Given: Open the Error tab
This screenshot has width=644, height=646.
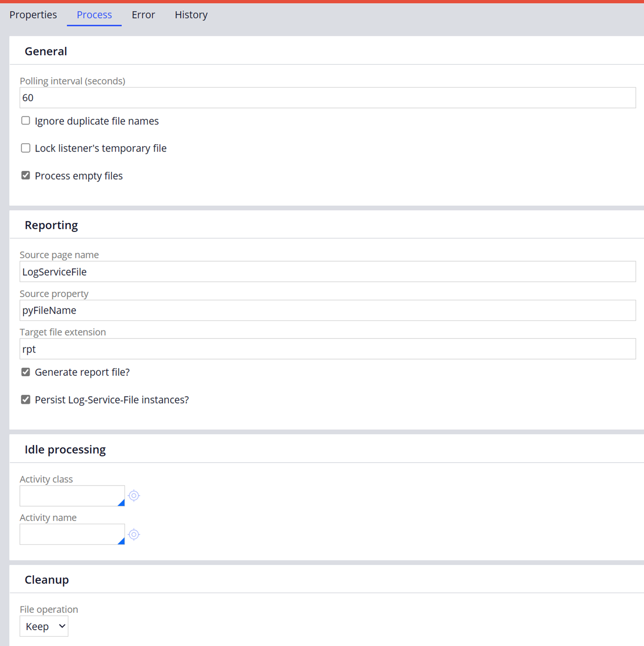Looking at the screenshot, I should pos(143,15).
